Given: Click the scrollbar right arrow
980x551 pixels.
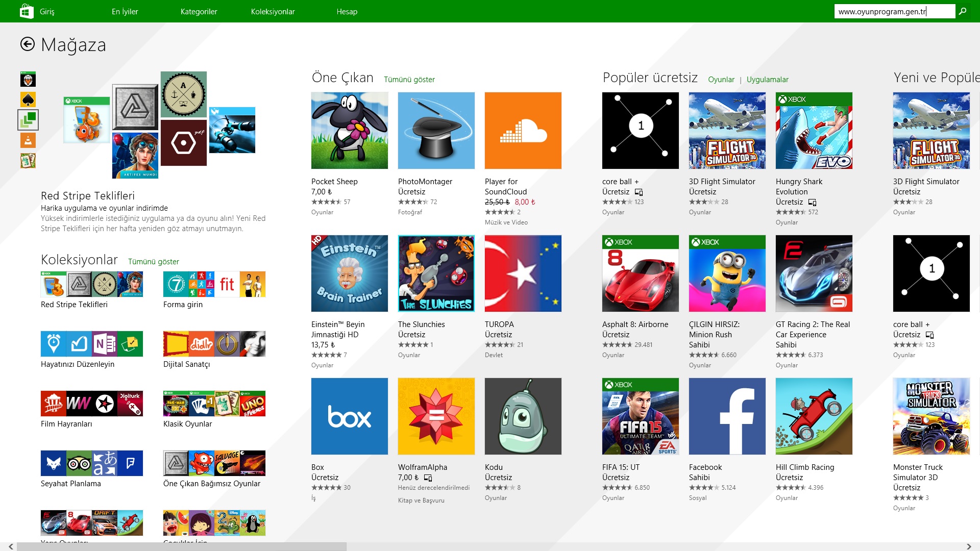Looking at the screenshot, I should pos(969,546).
